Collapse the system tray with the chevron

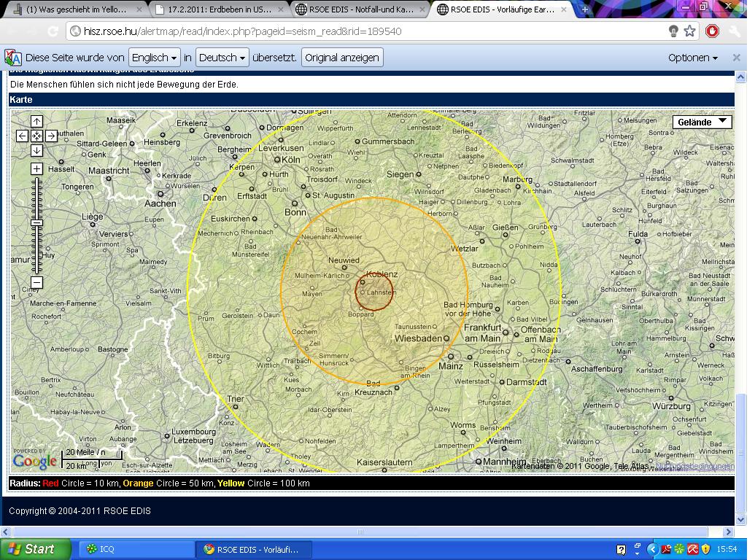coord(653,549)
